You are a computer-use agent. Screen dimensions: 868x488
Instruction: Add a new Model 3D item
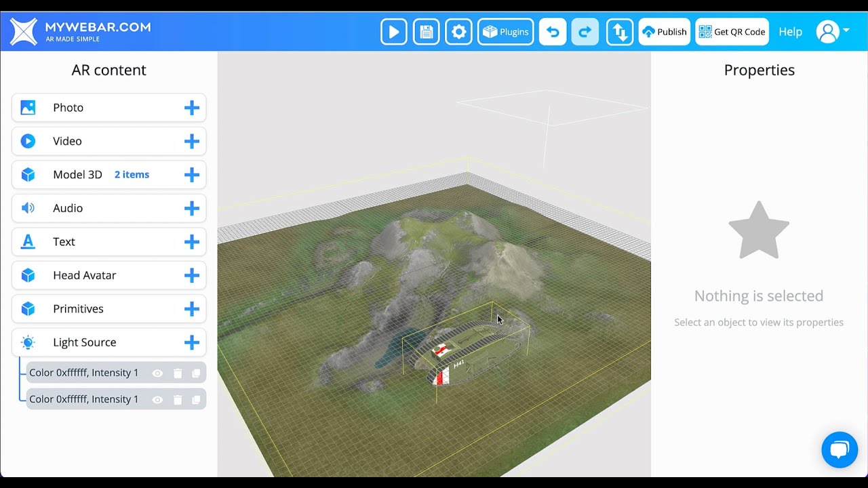192,175
